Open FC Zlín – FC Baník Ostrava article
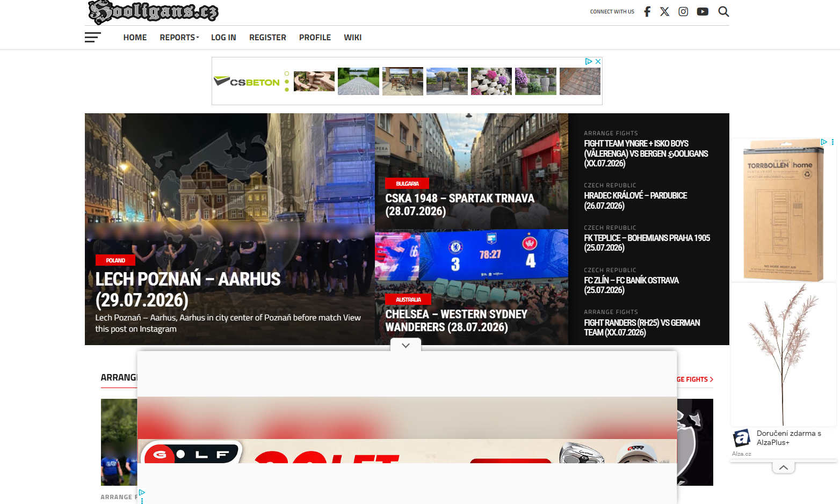Image resolution: width=840 pixels, height=504 pixels. (x=631, y=285)
